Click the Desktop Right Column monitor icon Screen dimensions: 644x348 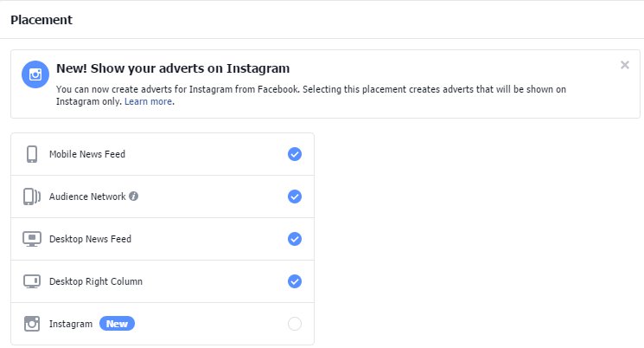tap(32, 281)
